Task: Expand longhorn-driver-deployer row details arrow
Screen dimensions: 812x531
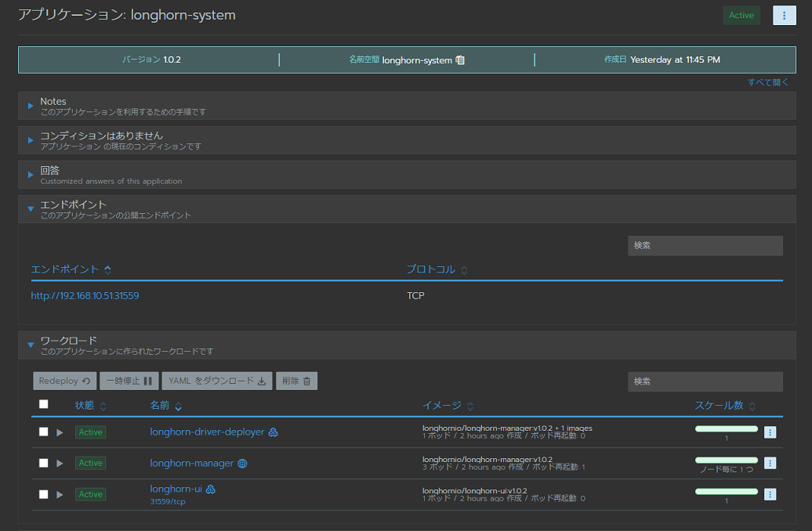Action: [60, 432]
